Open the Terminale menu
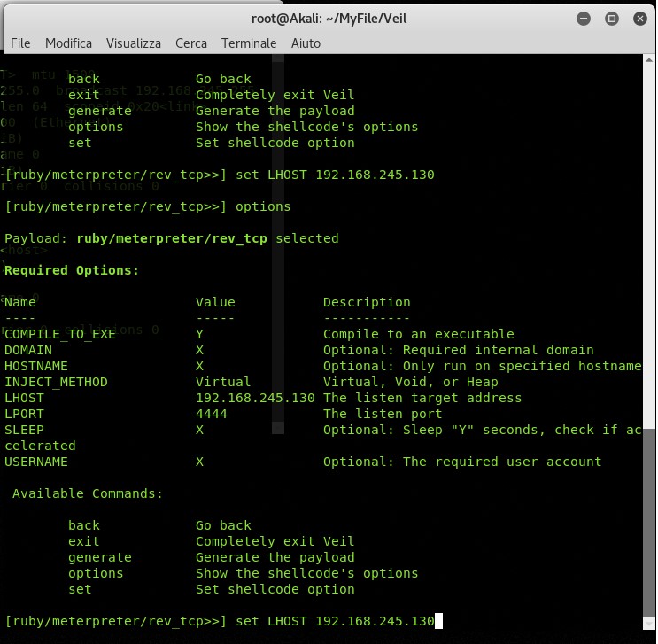 pyautogui.click(x=249, y=43)
